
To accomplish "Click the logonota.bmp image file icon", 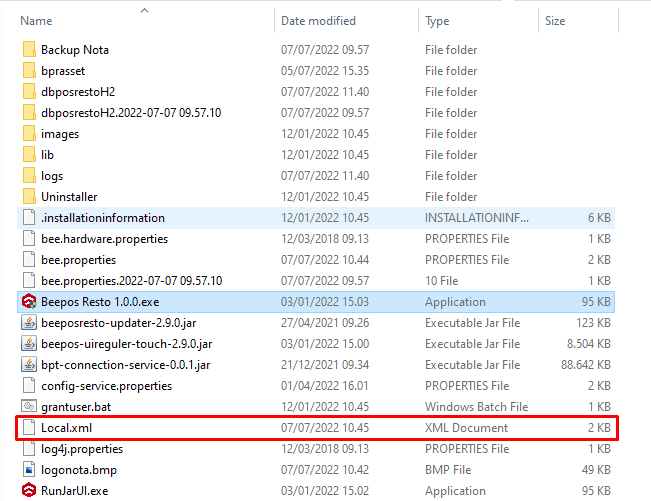I will (29, 469).
